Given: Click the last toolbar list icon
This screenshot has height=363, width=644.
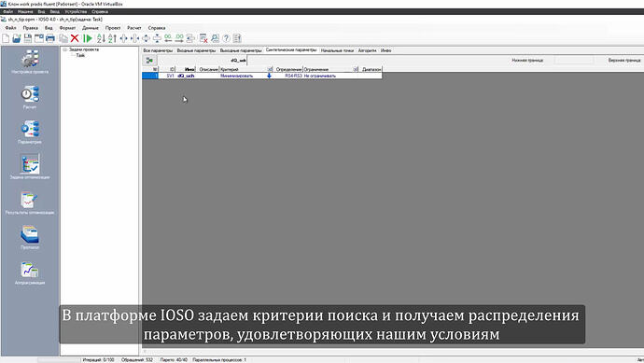Looking at the screenshot, I should point(237,38).
